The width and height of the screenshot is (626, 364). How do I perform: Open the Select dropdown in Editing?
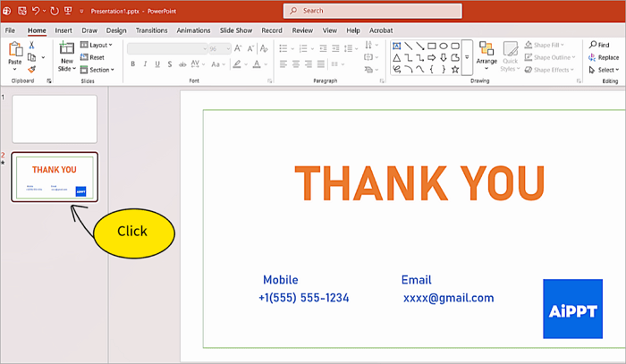click(605, 70)
